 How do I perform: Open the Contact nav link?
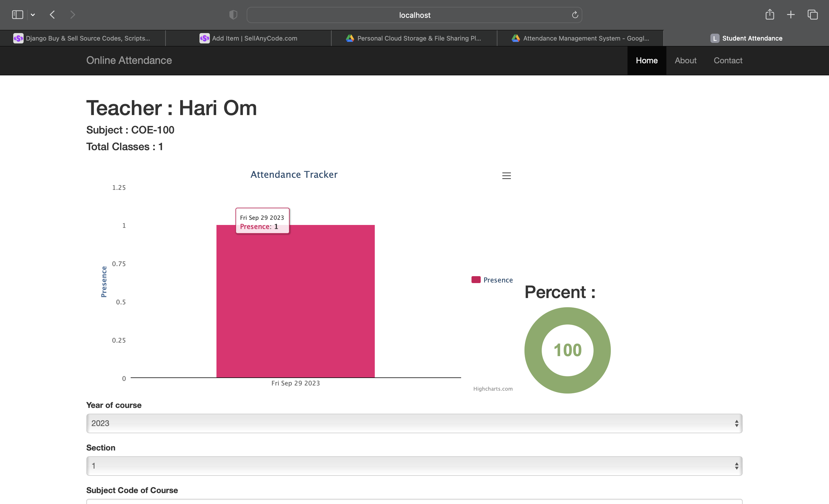click(728, 60)
